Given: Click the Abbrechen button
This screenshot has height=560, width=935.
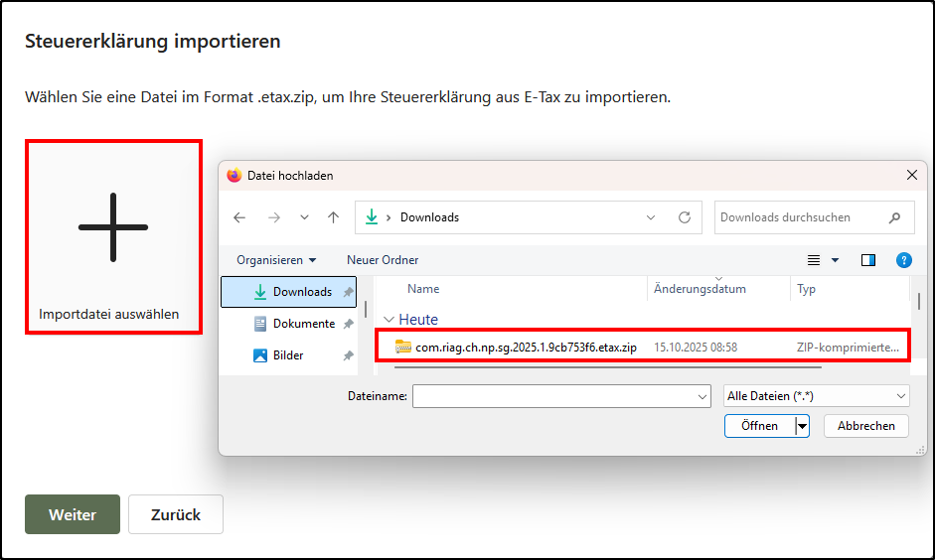Looking at the screenshot, I should 866,426.
